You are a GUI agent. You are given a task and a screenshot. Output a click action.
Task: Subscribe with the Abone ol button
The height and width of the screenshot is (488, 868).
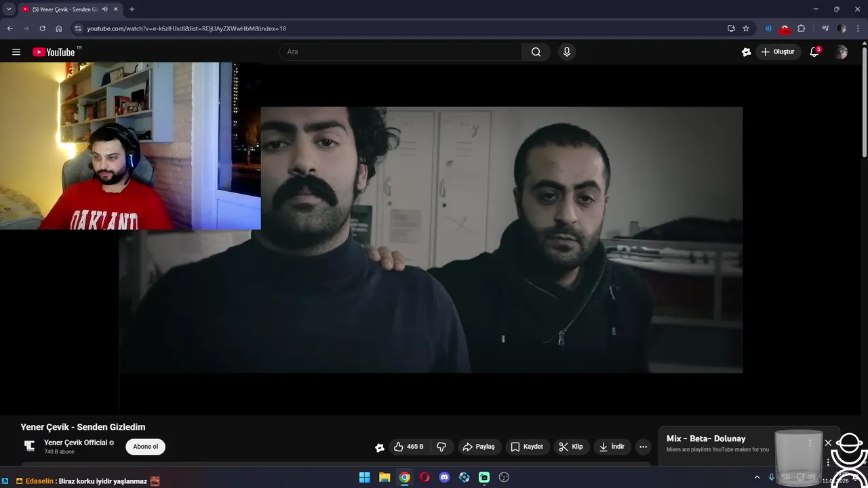click(x=145, y=447)
